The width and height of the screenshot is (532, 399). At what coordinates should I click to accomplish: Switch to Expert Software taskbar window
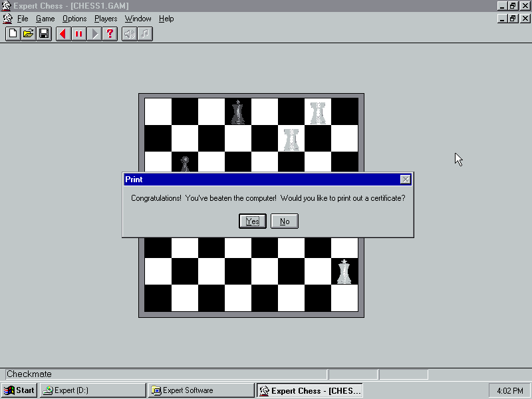coord(201,390)
